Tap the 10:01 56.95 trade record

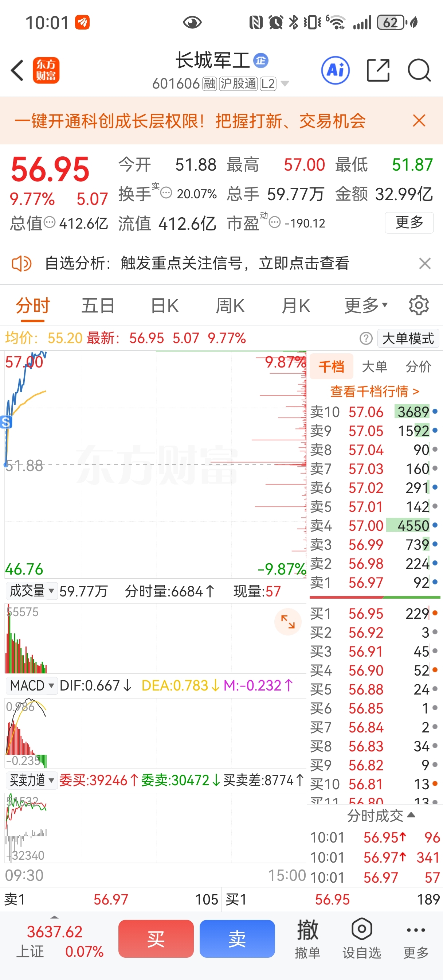click(x=375, y=837)
